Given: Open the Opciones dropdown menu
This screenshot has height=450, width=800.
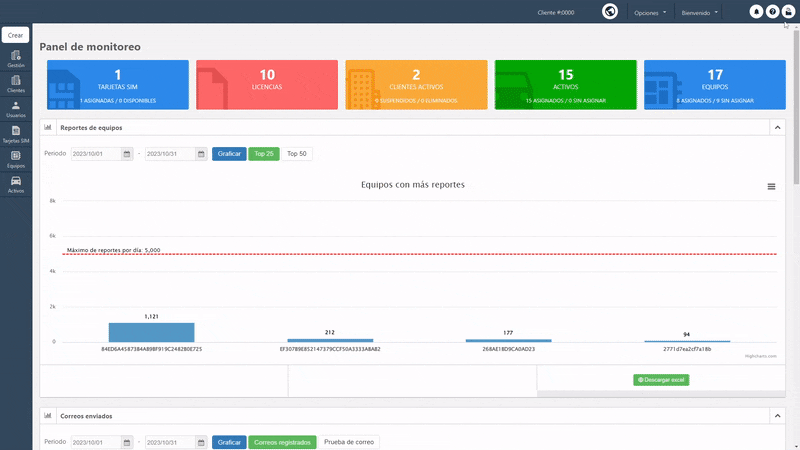Looking at the screenshot, I should 650,13.
